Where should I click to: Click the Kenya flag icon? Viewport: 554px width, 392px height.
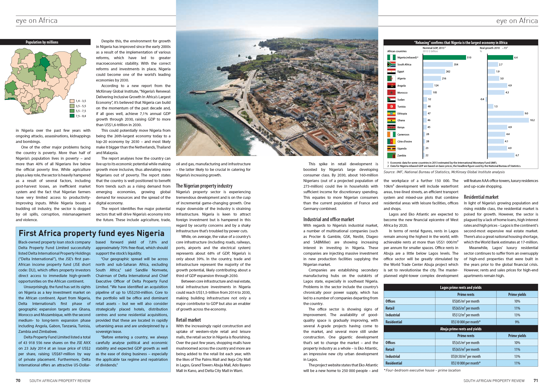pyautogui.click(x=391, y=128)
